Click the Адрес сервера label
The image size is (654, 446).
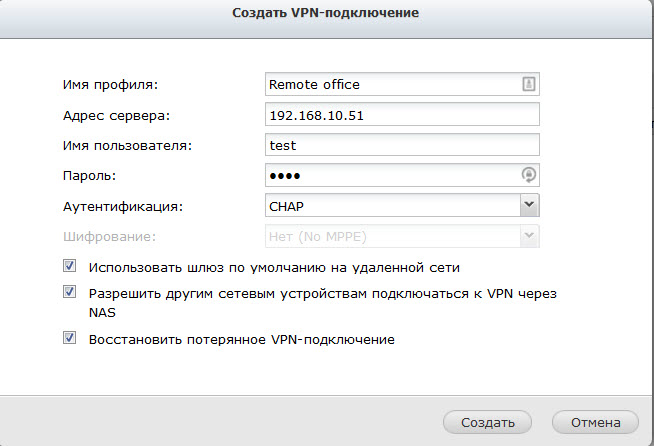[116, 116]
